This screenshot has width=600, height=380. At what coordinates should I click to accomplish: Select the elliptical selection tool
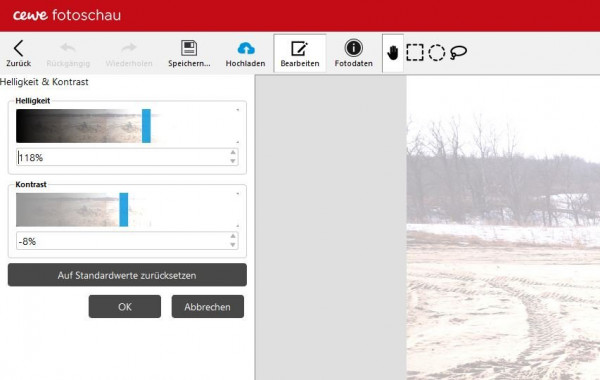[437, 52]
